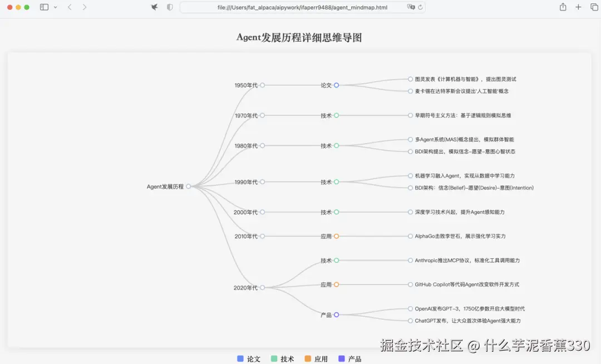Click the Share icon
This screenshot has width=601, height=364.
[564, 8]
